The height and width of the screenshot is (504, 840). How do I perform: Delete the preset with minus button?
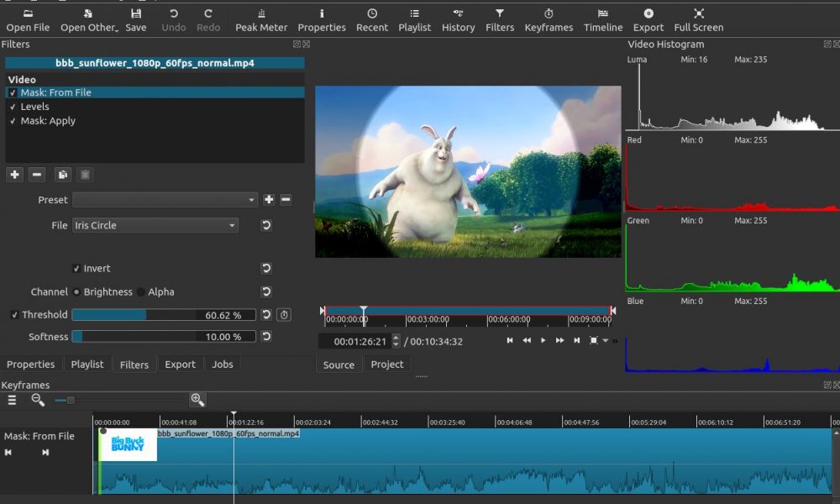click(x=286, y=200)
